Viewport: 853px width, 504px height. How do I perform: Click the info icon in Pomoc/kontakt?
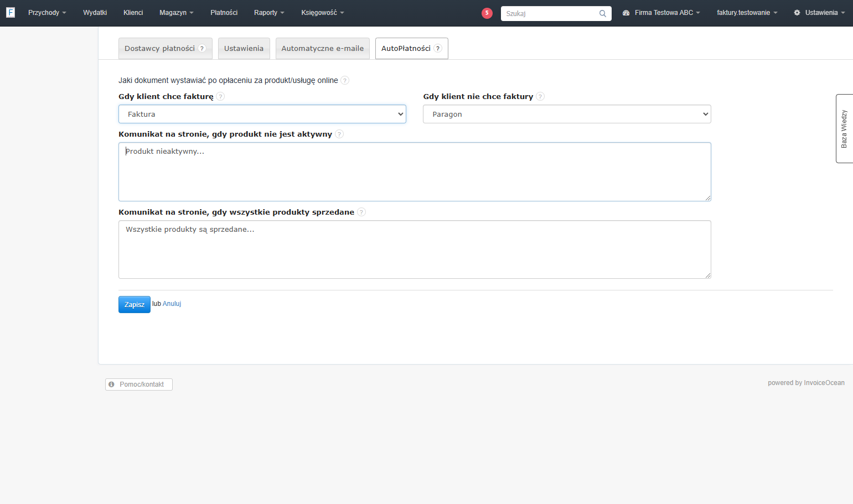[111, 385]
